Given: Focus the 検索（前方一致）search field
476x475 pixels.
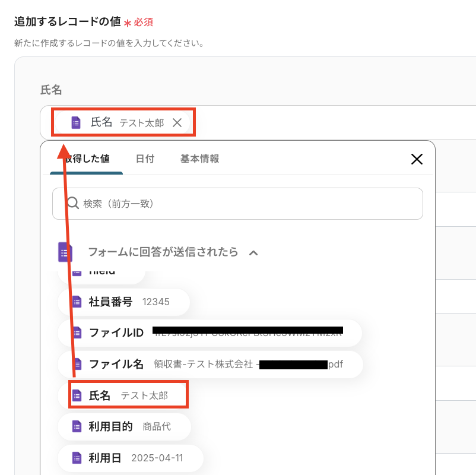Looking at the screenshot, I should [x=249, y=204].
